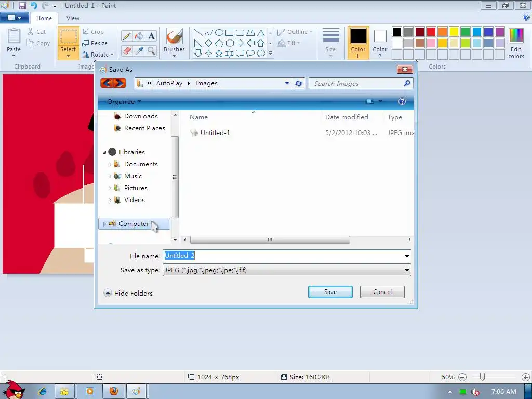This screenshot has height=399, width=532.
Task: Select the Color picker eyedropper
Action: 139,51
